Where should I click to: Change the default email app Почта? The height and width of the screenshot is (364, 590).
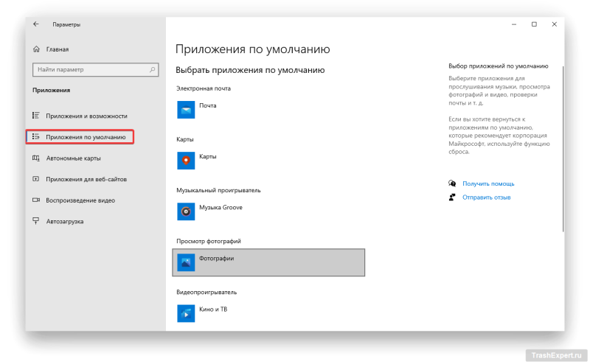(x=268, y=110)
